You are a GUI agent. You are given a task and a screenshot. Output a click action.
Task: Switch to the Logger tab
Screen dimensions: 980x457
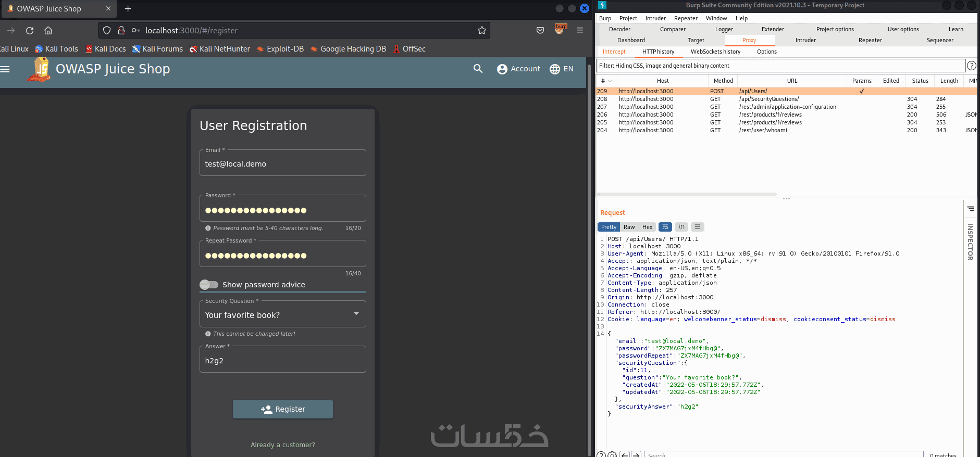point(724,29)
